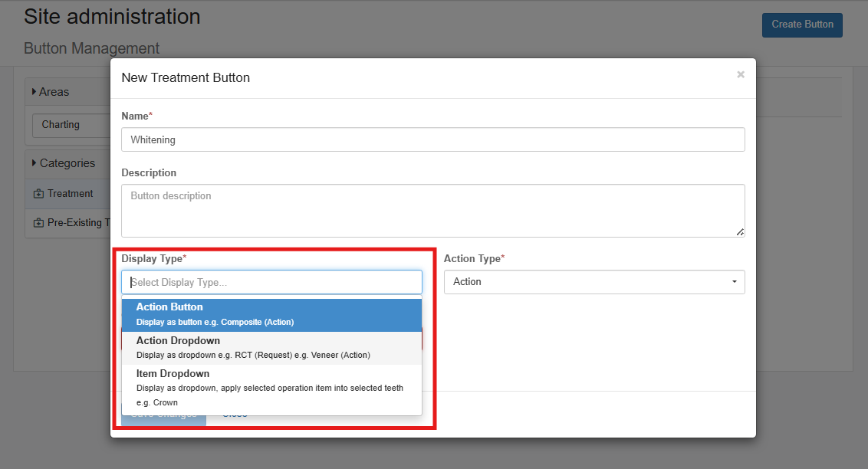The image size is (868, 469).
Task: Click the Create Button in the header
Action: pos(802,25)
